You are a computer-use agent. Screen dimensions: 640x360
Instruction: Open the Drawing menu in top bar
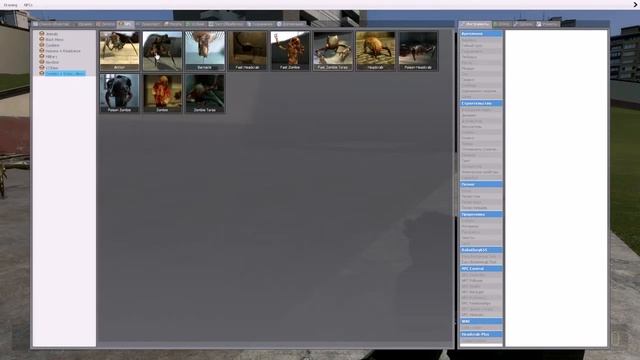click(11, 5)
